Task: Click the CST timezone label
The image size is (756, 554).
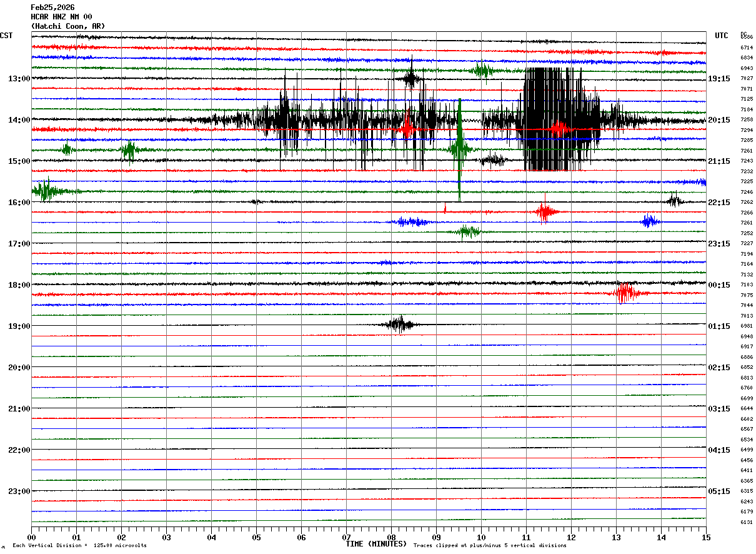Action: click(6, 36)
